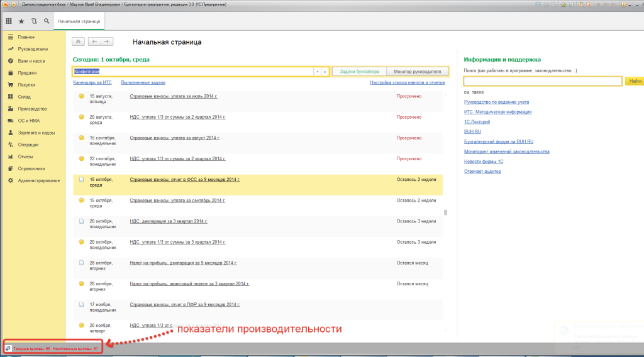Expand the organization dropdown arrow
The width and height of the screenshot is (644, 357).
click(x=318, y=72)
